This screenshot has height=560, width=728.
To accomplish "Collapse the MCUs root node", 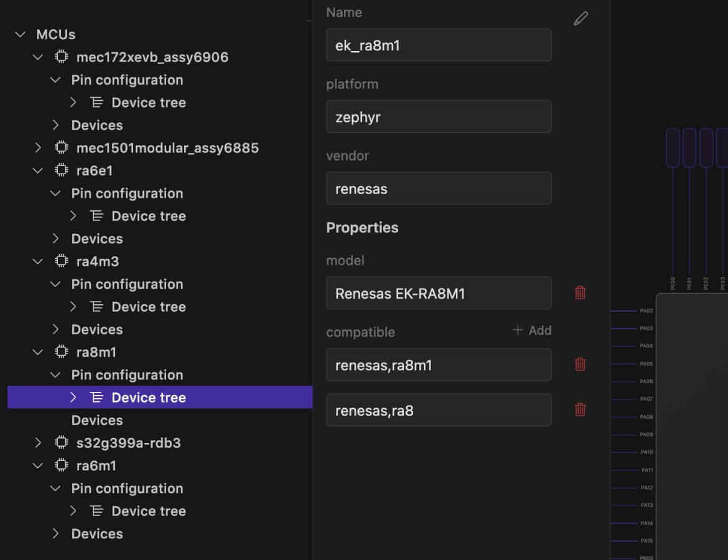I will tap(20, 34).
